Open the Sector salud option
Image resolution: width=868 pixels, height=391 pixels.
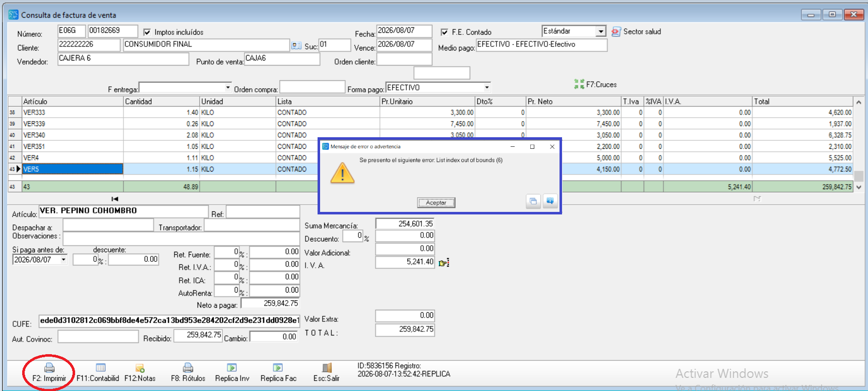(x=636, y=31)
